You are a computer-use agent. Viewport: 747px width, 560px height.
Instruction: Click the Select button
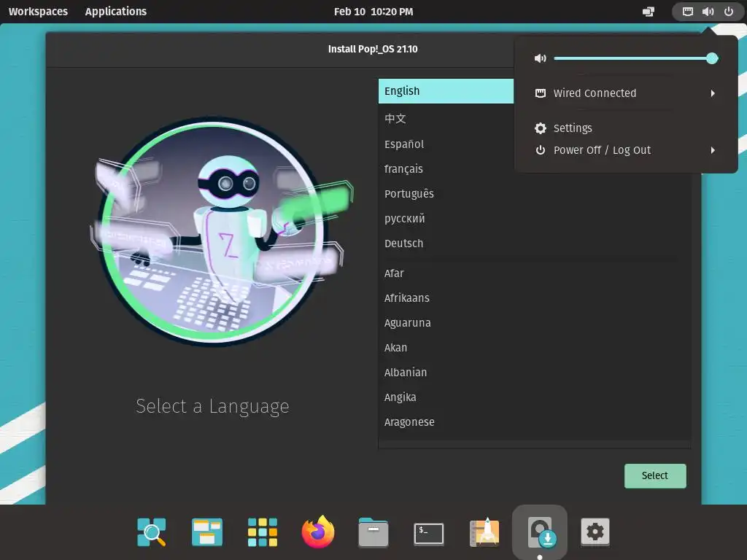pos(655,475)
